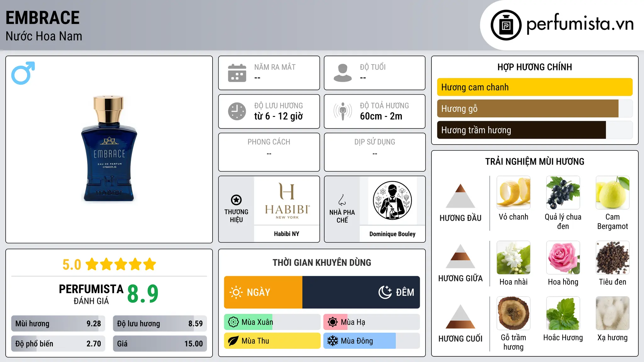
Task: Click the flower icon for Mùa Xuân
Action: tap(233, 322)
